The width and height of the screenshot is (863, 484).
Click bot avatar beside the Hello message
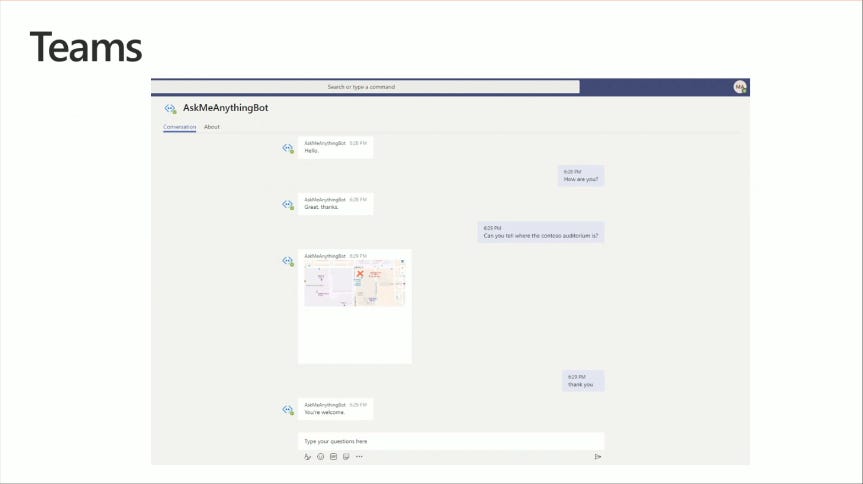coord(288,148)
